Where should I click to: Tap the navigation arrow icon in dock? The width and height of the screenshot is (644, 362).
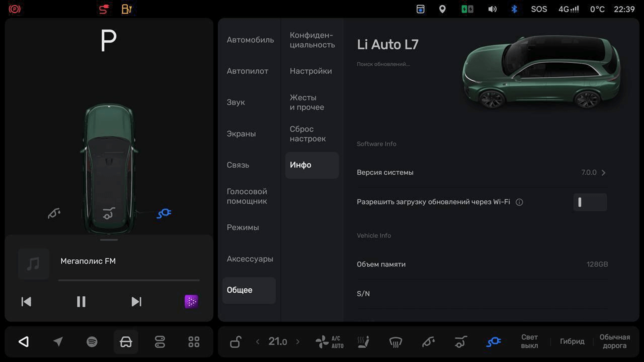[x=58, y=342]
